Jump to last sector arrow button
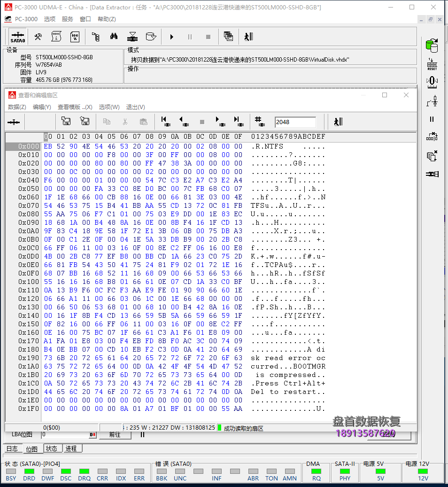 click(x=239, y=121)
